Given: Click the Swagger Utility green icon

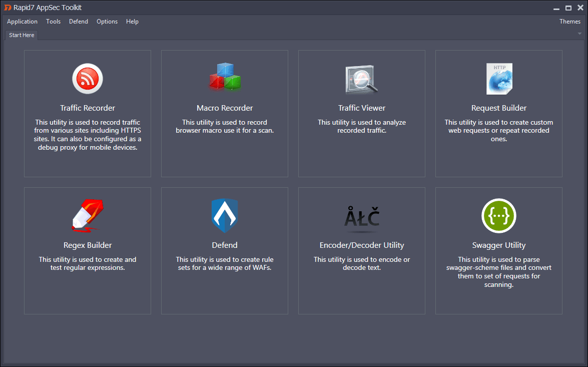Looking at the screenshot, I should [498, 216].
